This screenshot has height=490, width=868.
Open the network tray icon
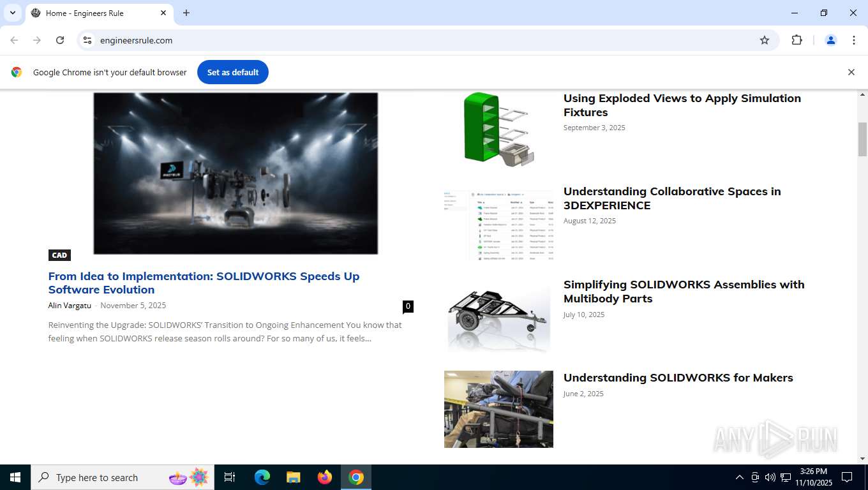click(786, 477)
